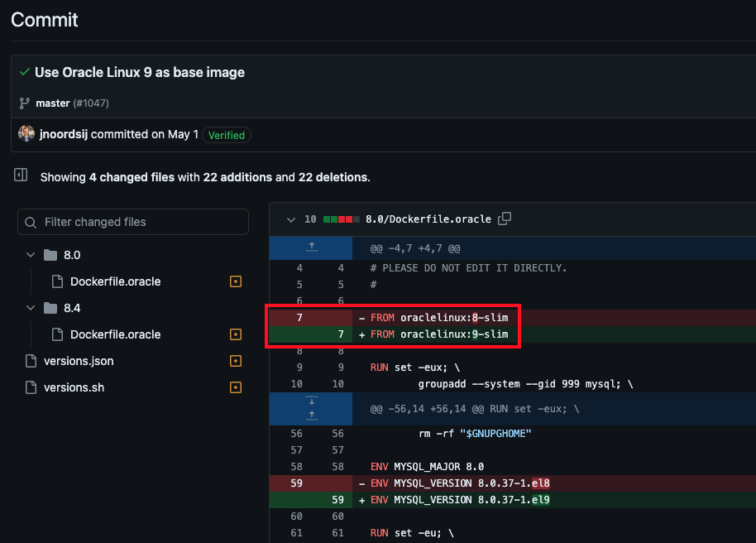Click the Verified signature badge

click(x=227, y=135)
